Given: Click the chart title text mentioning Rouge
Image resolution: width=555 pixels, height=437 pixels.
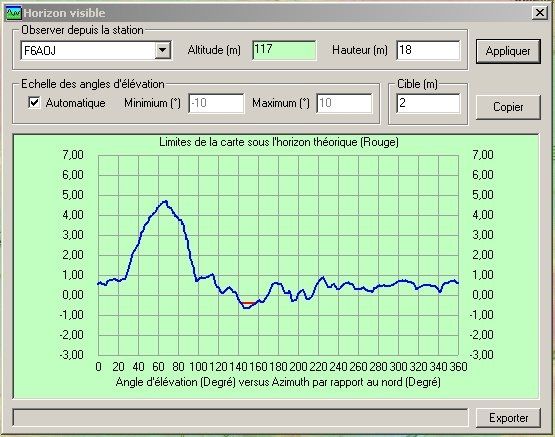Looking at the screenshot, I should (279, 142).
